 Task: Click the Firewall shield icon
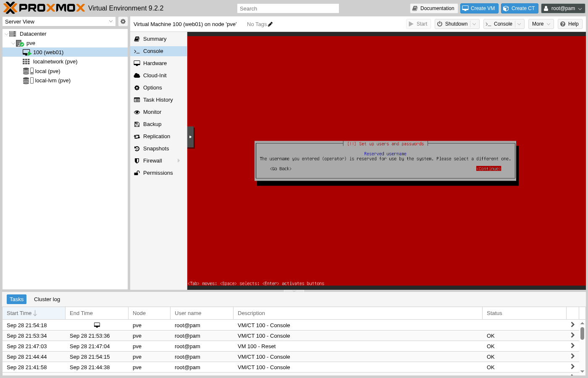click(137, 161)
